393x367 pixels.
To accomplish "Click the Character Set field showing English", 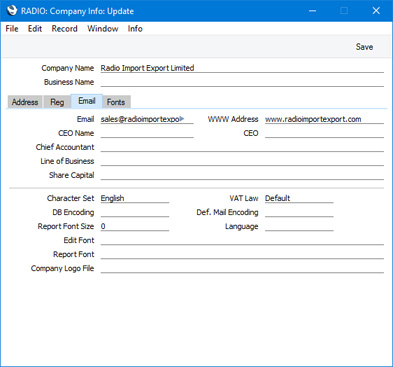I will point(135,198).
